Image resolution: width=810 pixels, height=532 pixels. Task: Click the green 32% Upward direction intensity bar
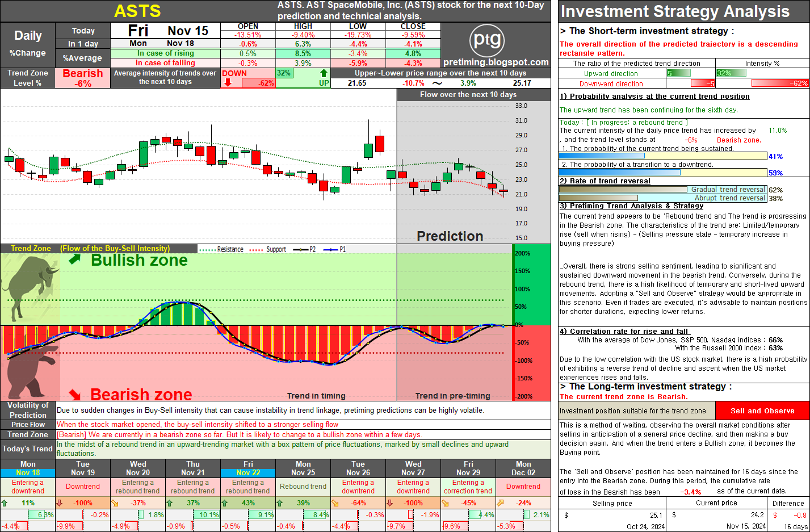click(731, 73)
